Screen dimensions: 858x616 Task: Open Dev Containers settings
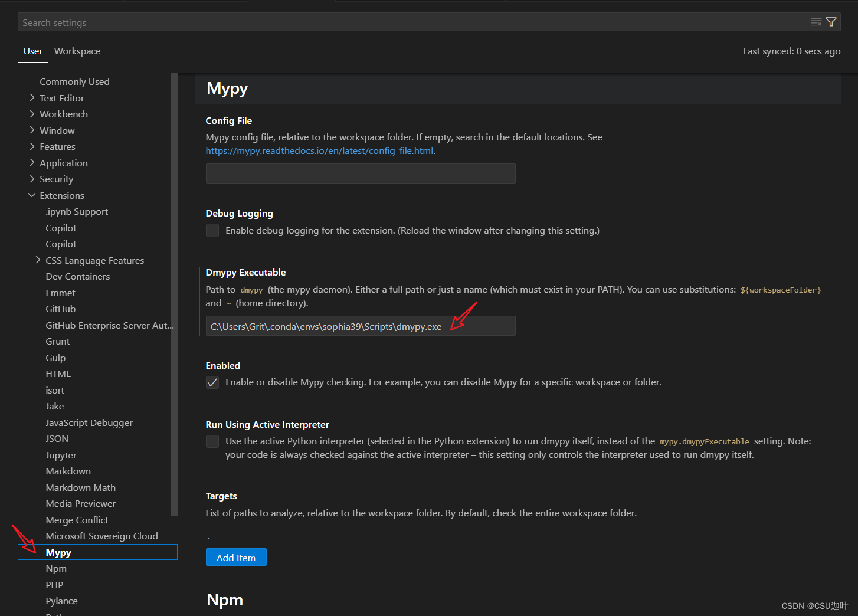tap(78, 276)
